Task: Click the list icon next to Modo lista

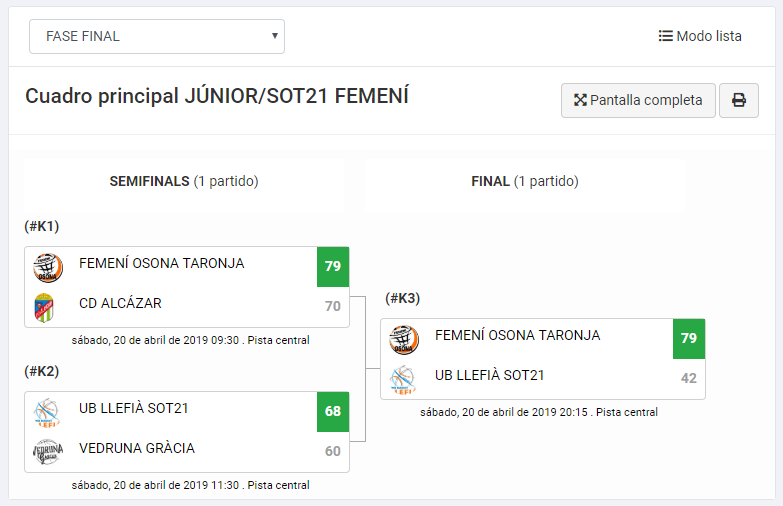Action: coord(665,36)
